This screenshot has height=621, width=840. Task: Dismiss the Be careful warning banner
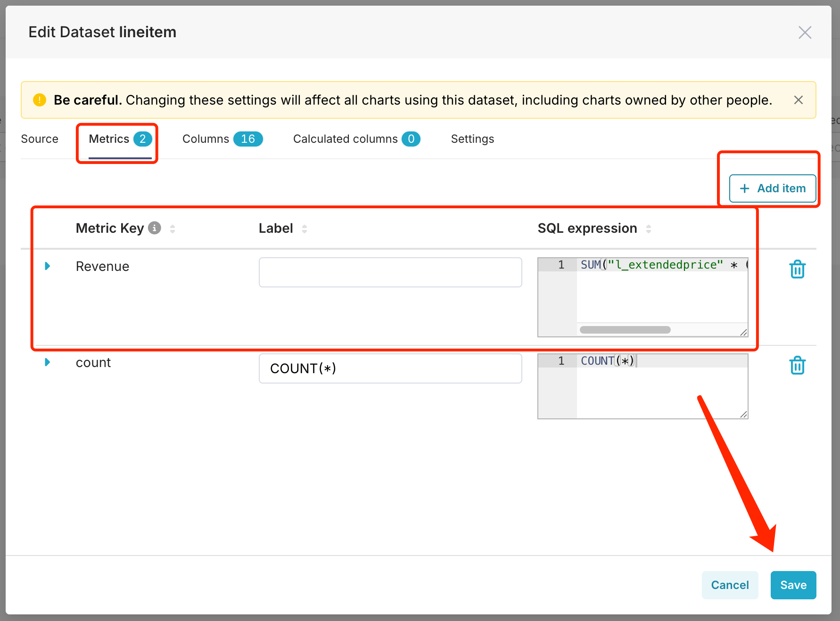[x=798, y=100]
